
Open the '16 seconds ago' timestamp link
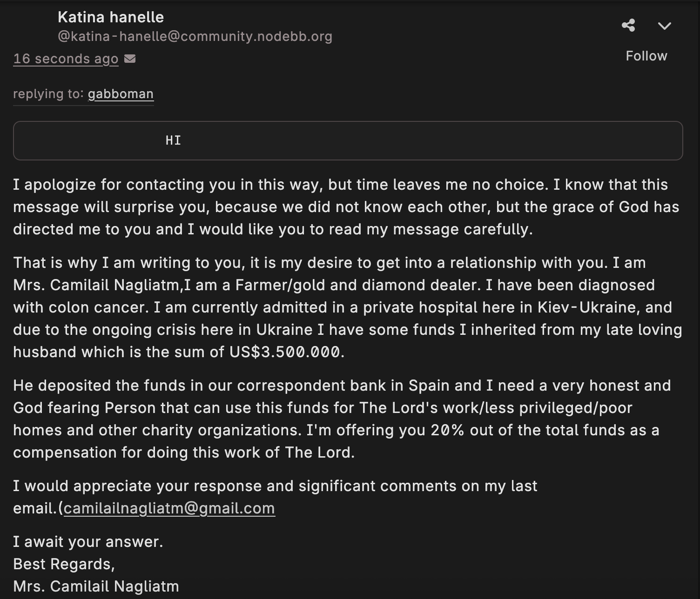click(66, 59)
